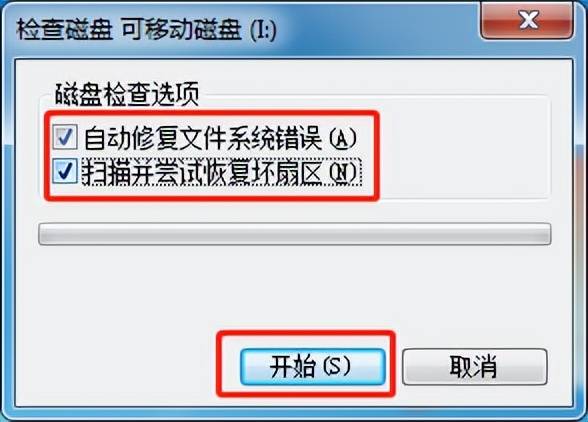This screenshot has width=588, height=422.
Task: Click the (N) accelerator of second option
Action: pyautogui.click(x=343, y=172)
